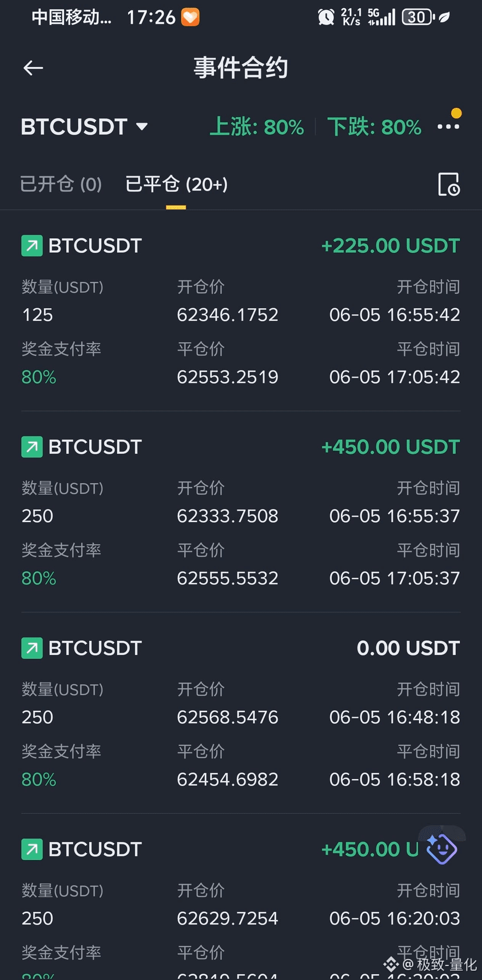Tap the floating AI assistant smiley icon
Screen dimensions: 482x980
[442, 849]
